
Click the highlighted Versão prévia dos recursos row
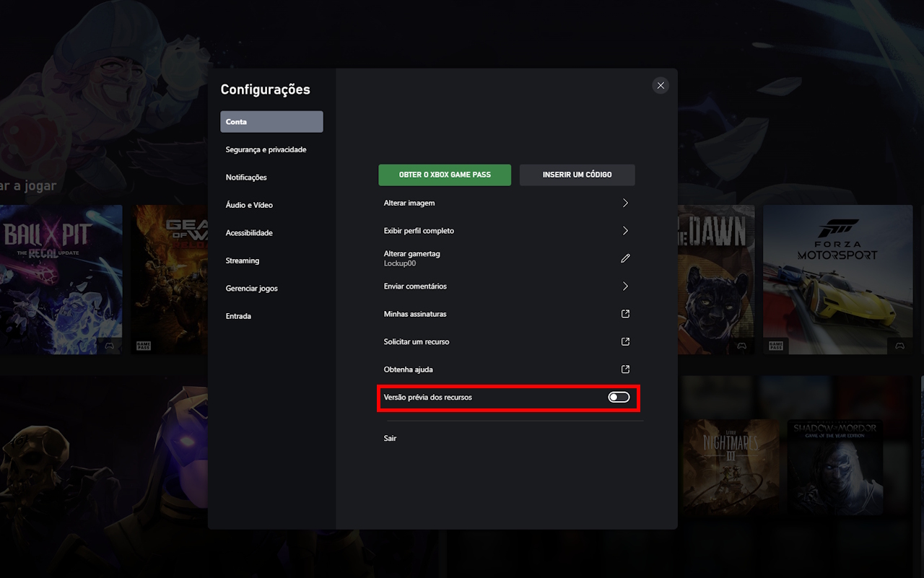click(508, 396)
